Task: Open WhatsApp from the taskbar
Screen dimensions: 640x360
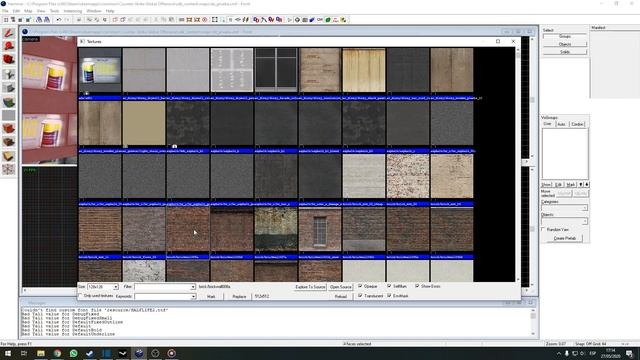Action: tap(73, 353)
